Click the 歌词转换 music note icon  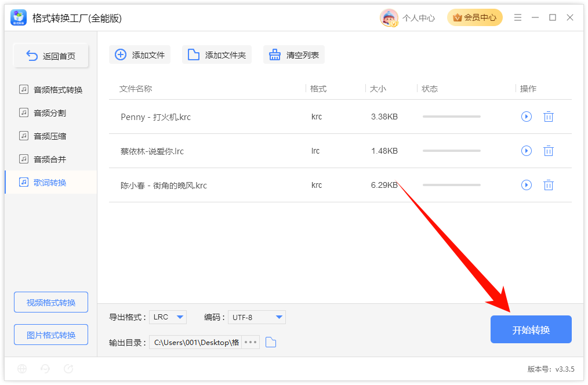tap(24, 182)
